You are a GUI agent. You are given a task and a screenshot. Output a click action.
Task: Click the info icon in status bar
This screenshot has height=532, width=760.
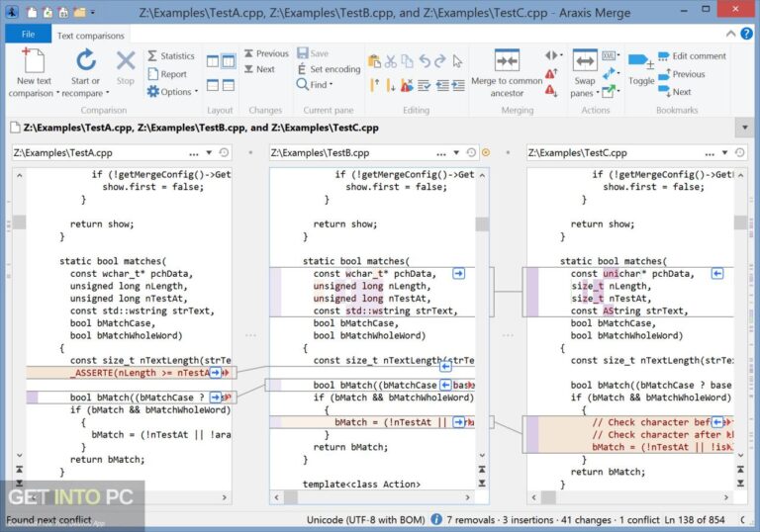click(x=436, y=519)
